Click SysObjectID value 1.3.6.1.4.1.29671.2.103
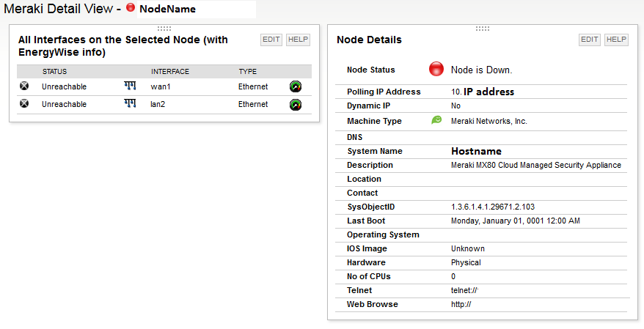This screenshot has height=329, width=644. point(493,207)
